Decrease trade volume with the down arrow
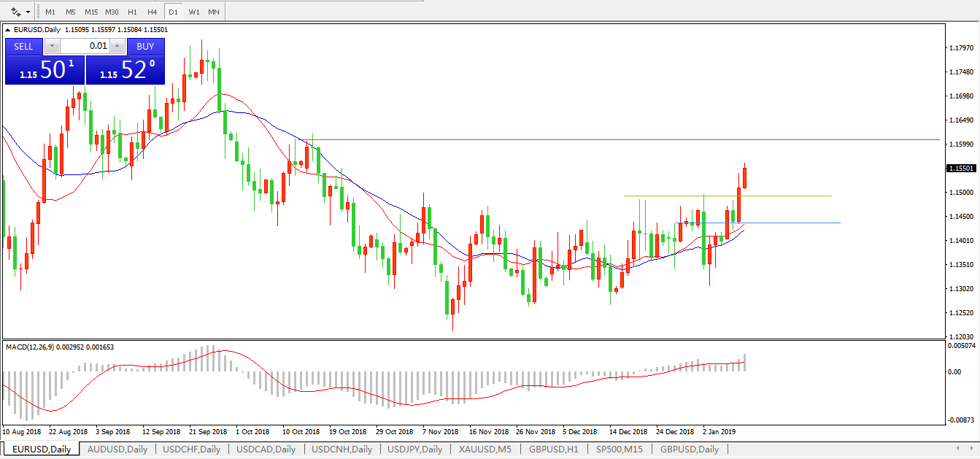980x459 pixels. coord(52,47)
